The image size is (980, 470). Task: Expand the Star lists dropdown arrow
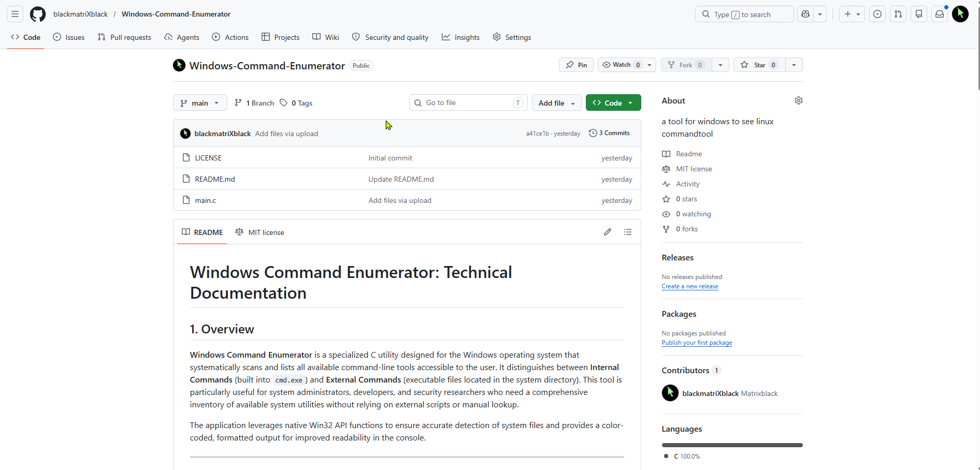tap(794, 65)
